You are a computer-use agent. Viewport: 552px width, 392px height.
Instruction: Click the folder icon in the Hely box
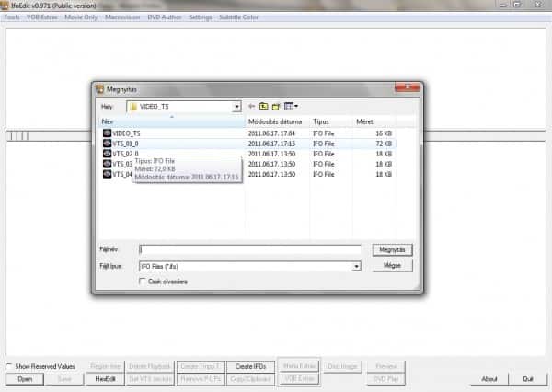point(133,107)
